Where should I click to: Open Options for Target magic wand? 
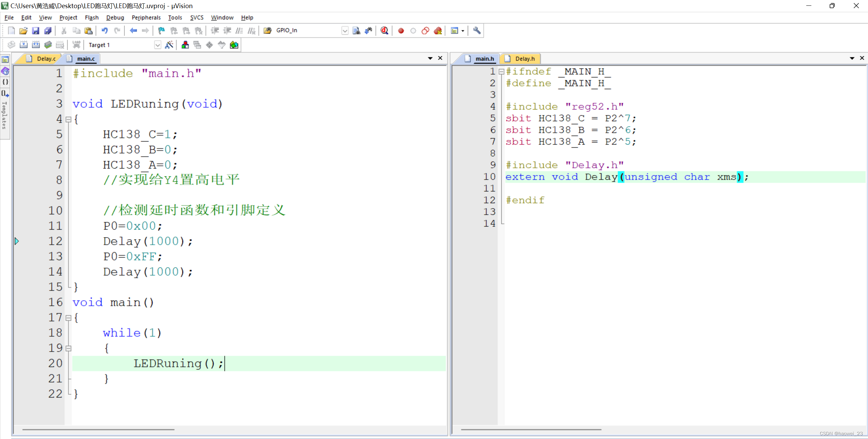click(x=169, y=45)
